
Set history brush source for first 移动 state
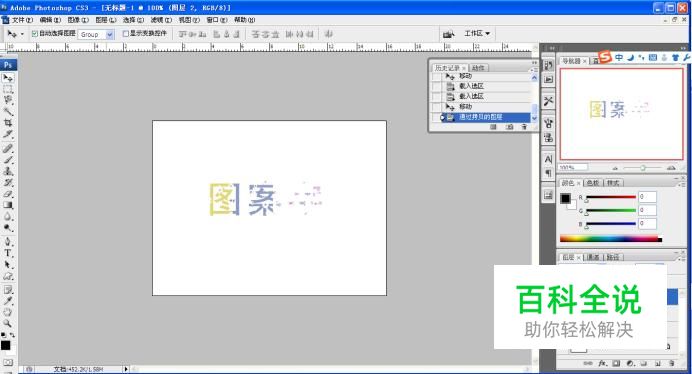[x=436, y=76]
